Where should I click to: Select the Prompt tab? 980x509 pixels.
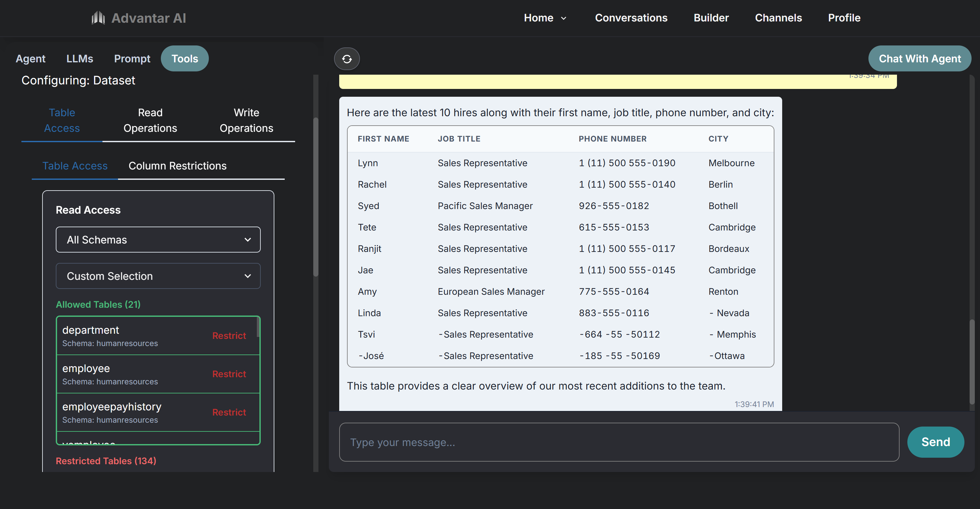click(x=132, y=59)
